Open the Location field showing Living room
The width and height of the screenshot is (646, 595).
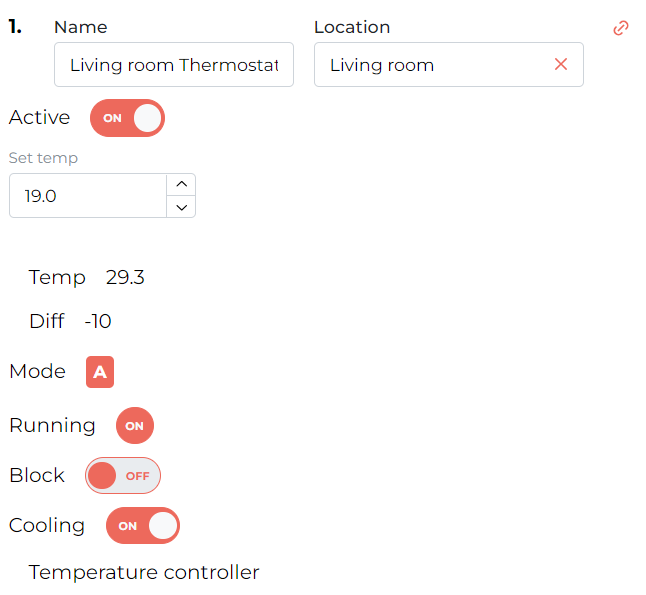(x=449, y=65)
